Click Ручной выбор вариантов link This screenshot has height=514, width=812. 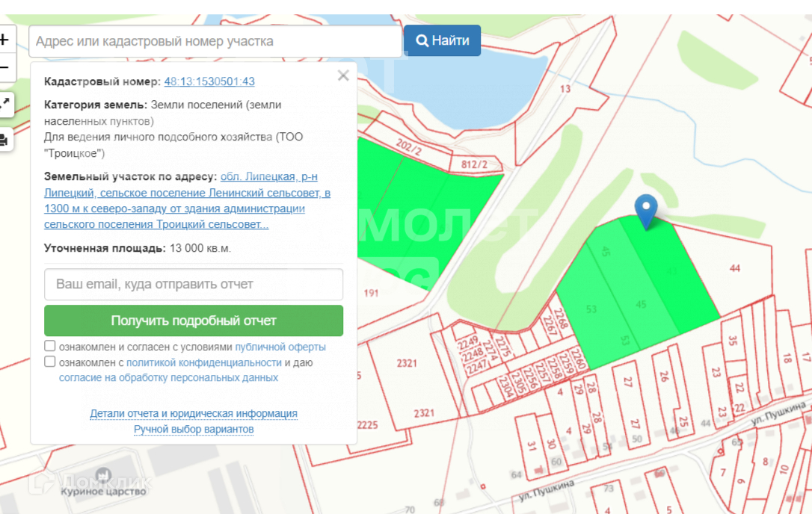[194, 429]
